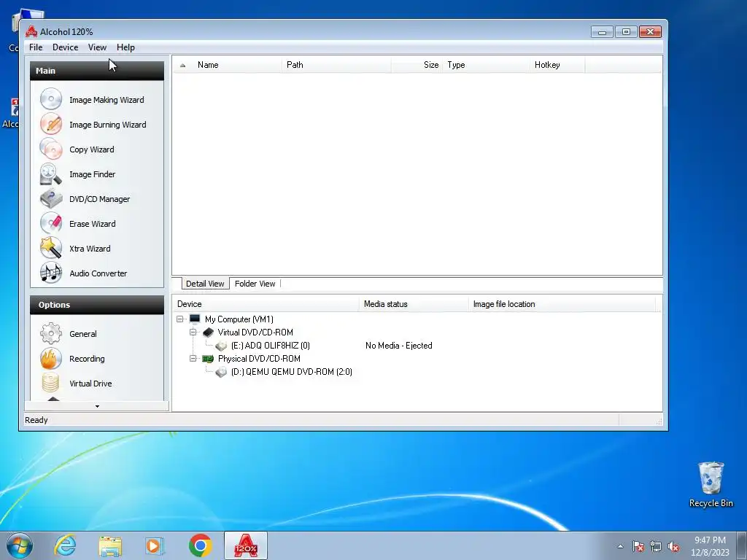Click the Recycle Bin desktop icon
Viewport: 747px width, 560px height.
711,484
